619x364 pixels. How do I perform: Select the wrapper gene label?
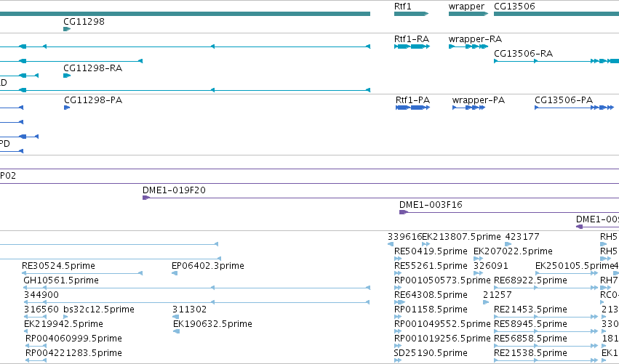point(466,7)
